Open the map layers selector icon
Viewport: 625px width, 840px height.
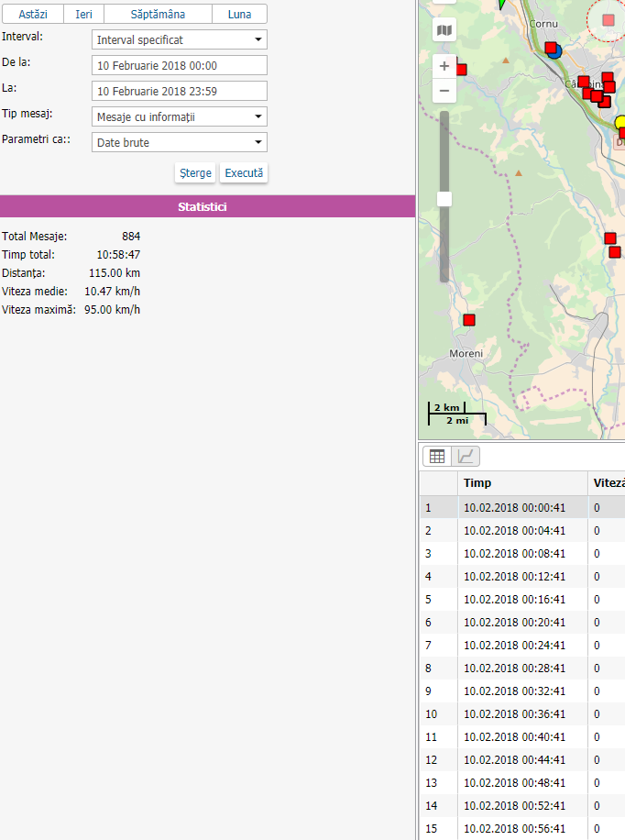[x=444, y=30]
